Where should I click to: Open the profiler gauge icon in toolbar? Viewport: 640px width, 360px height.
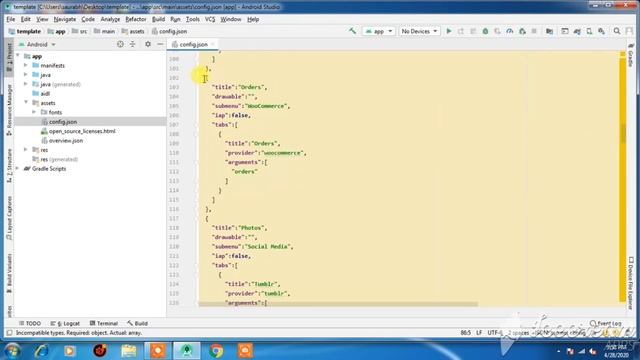pyautogui.click(x=510, y=31)
